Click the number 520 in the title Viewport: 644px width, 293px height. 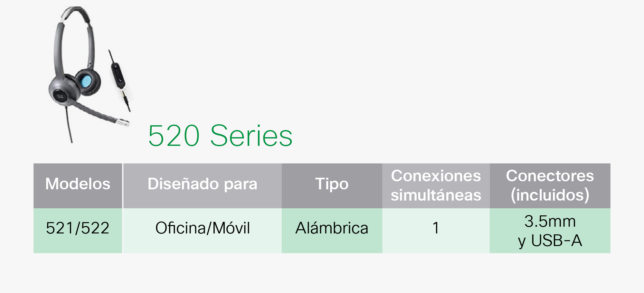[174, 136]
